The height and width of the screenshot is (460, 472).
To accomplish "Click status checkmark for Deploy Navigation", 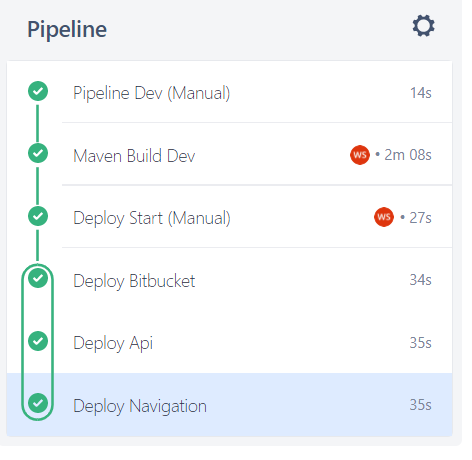I will pos(38,403).
